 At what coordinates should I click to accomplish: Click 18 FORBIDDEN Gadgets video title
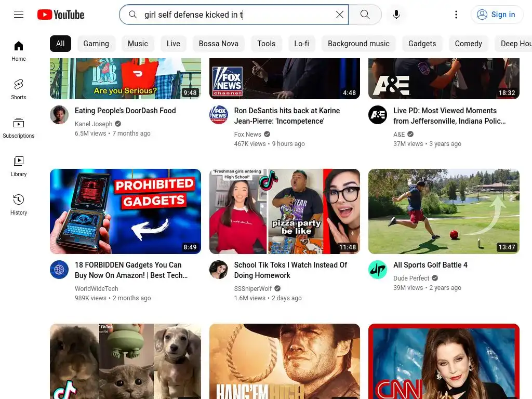(131, 270)
